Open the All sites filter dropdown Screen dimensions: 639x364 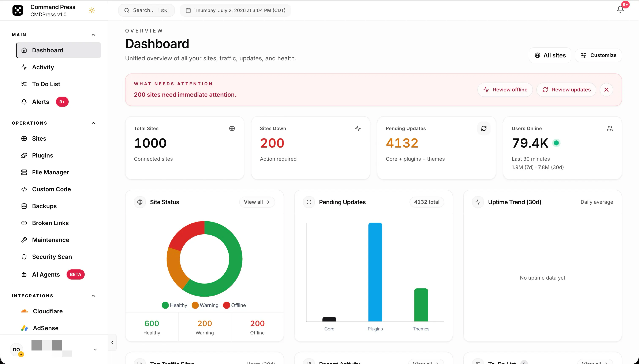pos(550,55)
